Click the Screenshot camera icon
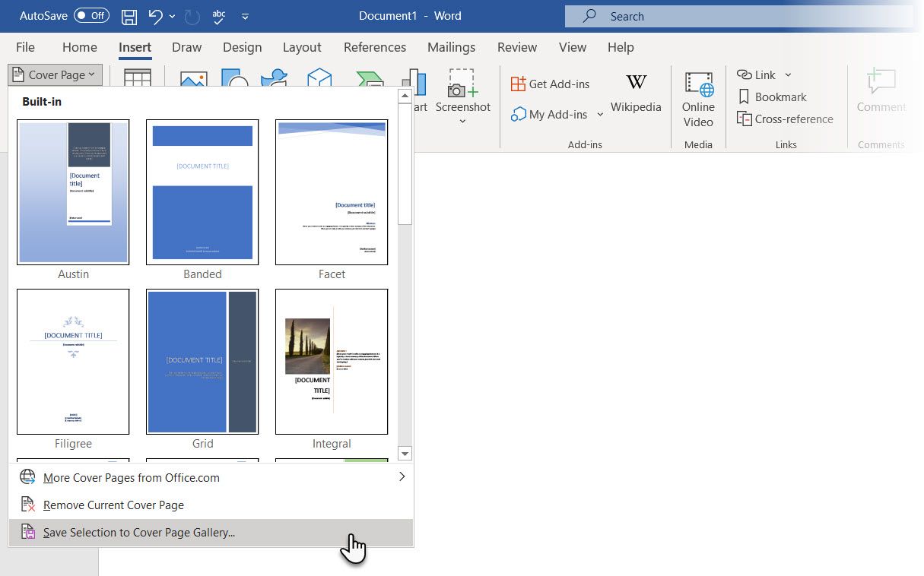This screenshot has width=924, height=576. pyautogui.click(x=462, y=85)
